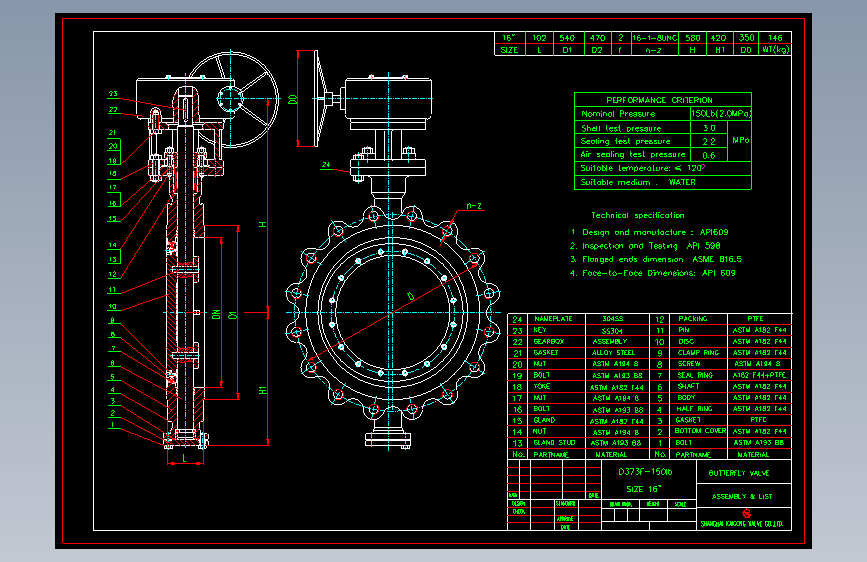867x562 pixels.
Task: Select the "Flanged ends dimension ASME B16.5" line
Action: point(656,259)
